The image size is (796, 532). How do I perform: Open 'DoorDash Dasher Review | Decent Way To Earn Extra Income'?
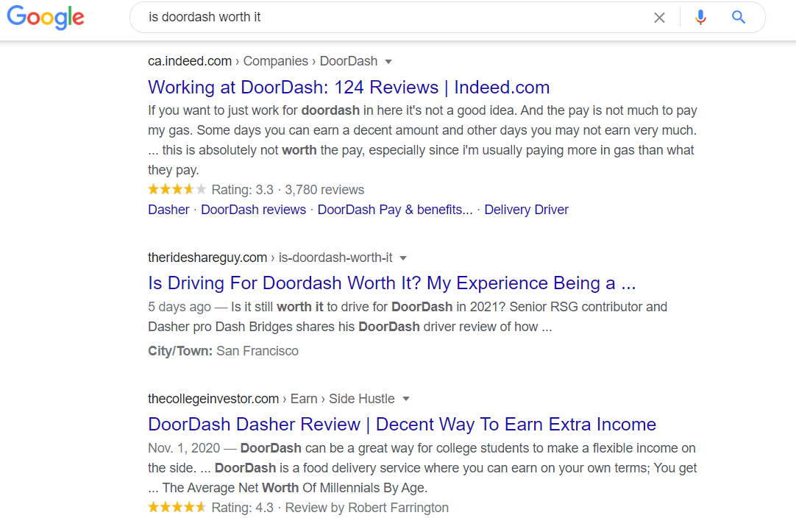click(402, 425)
